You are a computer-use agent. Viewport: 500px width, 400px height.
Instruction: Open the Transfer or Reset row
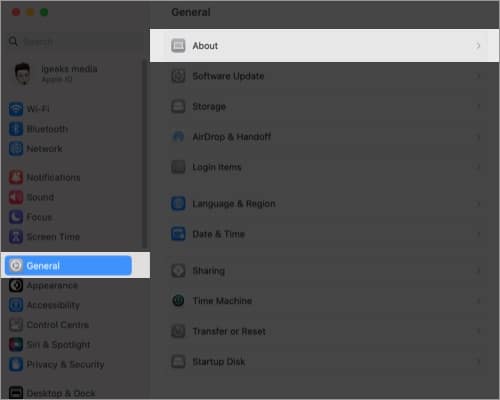click(325, 331)
